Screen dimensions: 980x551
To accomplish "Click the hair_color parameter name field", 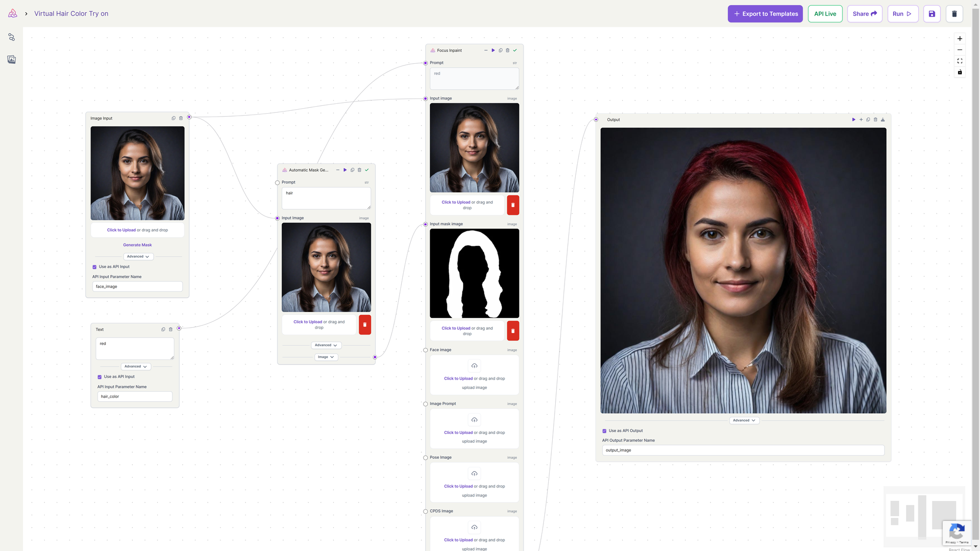I will tap(135, 397).
